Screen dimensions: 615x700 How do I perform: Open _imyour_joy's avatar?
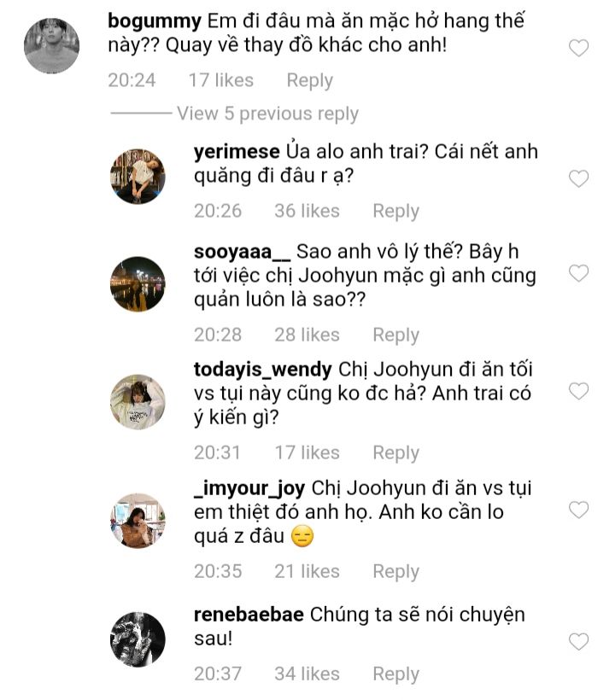click(138, 521)
